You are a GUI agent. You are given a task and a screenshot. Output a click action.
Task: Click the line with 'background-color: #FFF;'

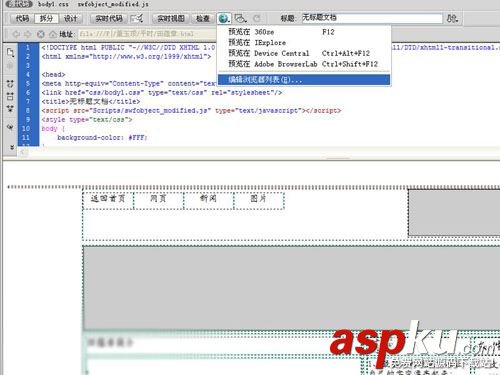tap(102, 137)
